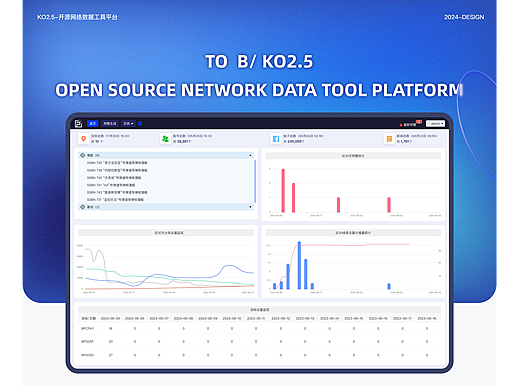520x390 pixels.
Task: Click the platform logo icon in dashboard navbar
Action: click(78, 124)
